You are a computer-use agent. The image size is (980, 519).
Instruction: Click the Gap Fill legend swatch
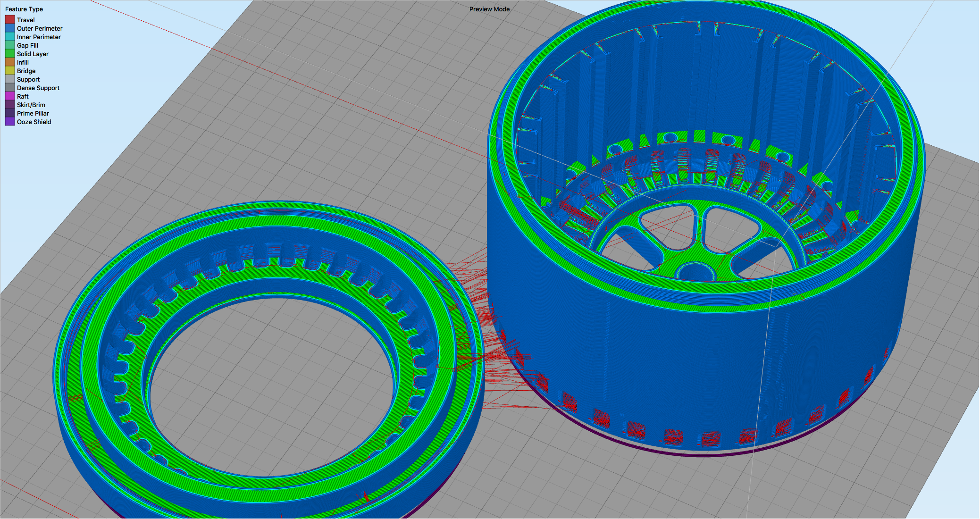pyautogui.click(x=10, y=45)
